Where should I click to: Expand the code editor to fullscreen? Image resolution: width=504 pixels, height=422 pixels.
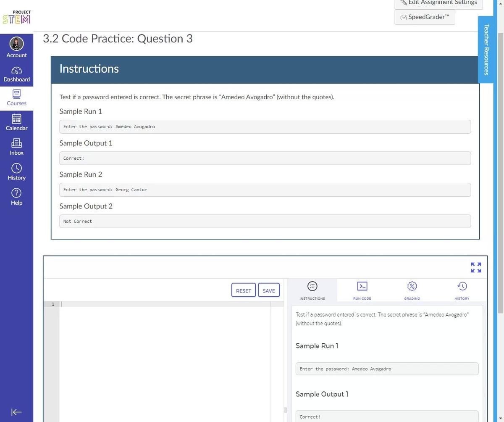tap(476, 267)
